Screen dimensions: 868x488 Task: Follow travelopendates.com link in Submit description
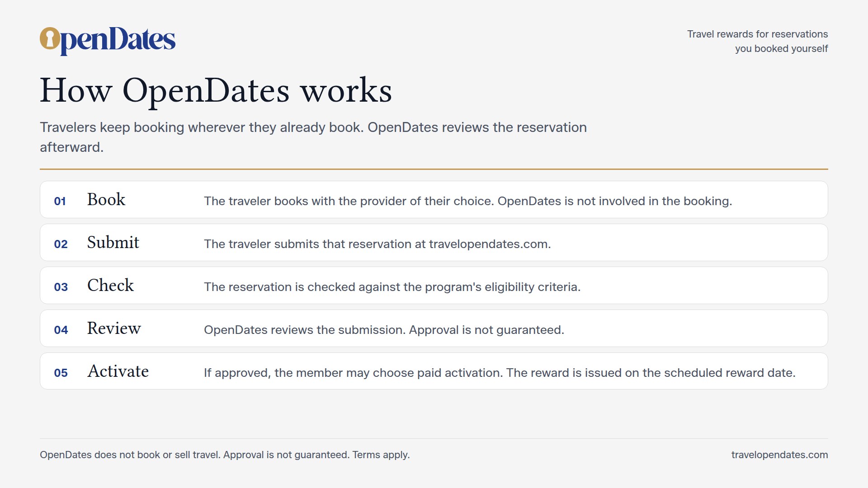(x=490, y=244)
